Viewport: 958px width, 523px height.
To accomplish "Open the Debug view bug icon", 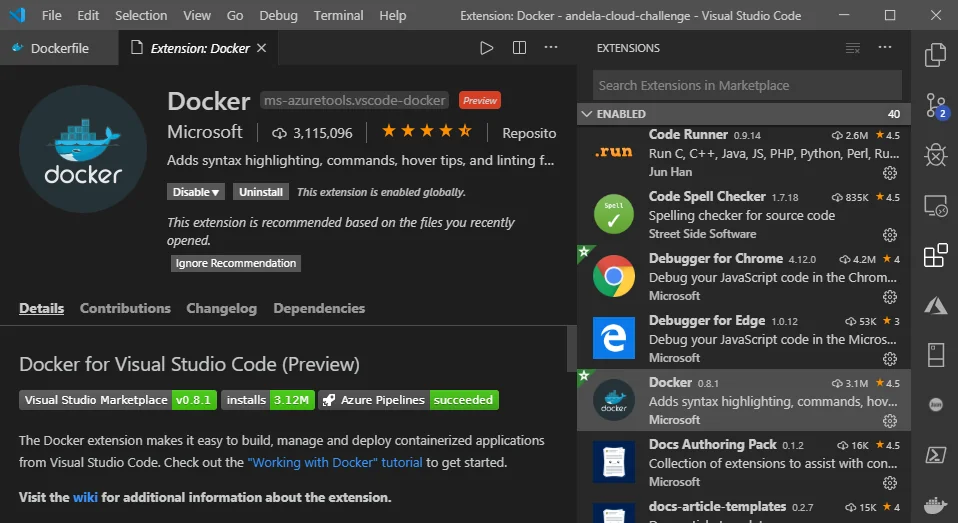I will [x=935, y=155].
